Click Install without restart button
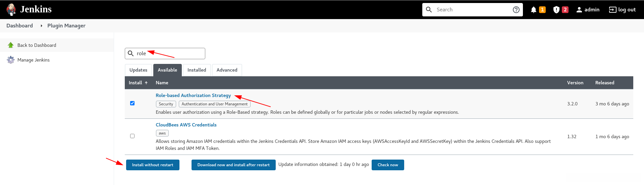644x185 pixels. 153,165
